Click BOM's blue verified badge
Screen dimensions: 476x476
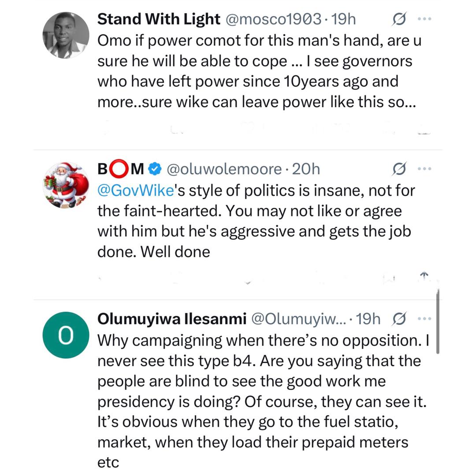point(154,168)
